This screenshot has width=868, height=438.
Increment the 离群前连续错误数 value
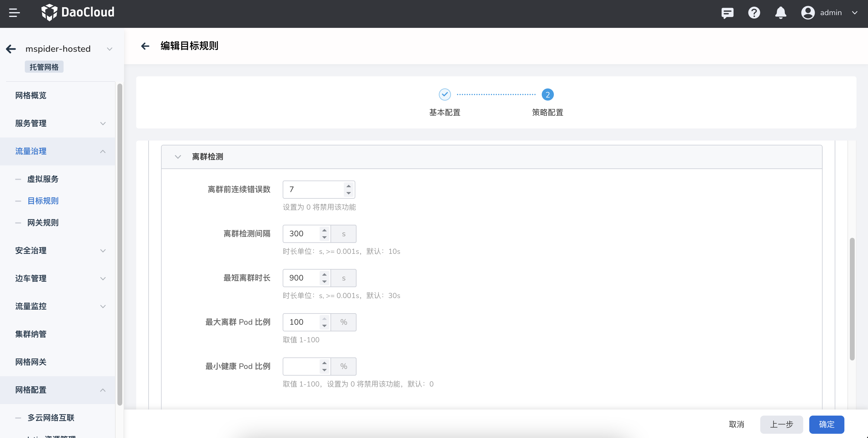coord(348,186)
